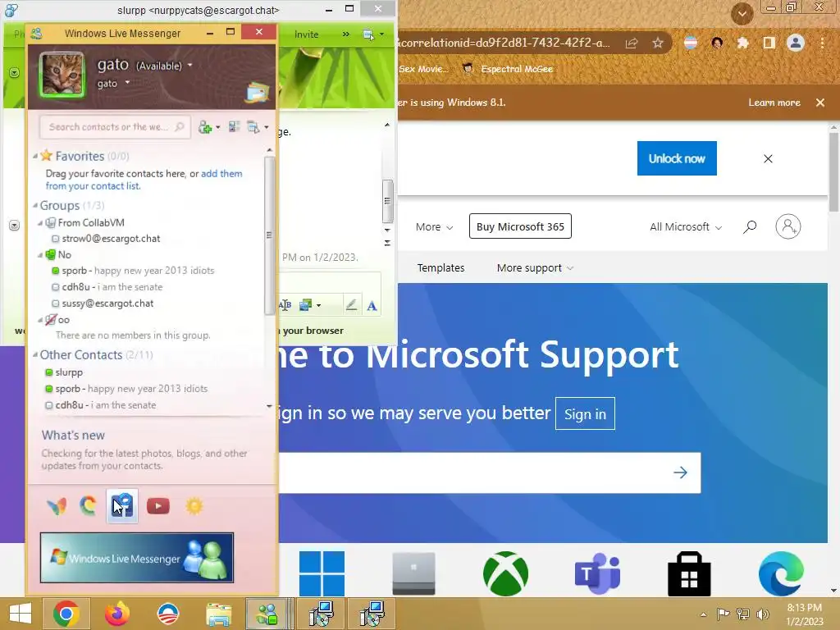840x630 pixels.
Task: Click the volume speaker tray icon
Action: 762,614
